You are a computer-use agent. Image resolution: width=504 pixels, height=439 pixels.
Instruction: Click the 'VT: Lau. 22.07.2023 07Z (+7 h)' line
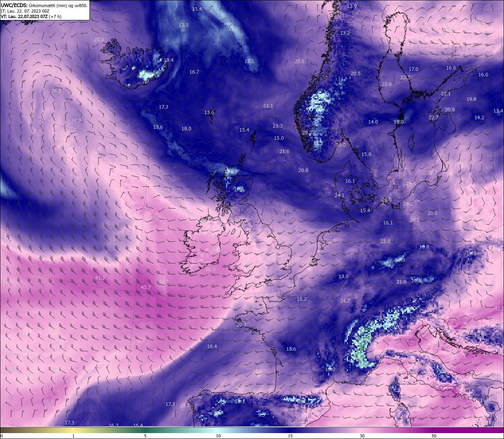point(31,17)
